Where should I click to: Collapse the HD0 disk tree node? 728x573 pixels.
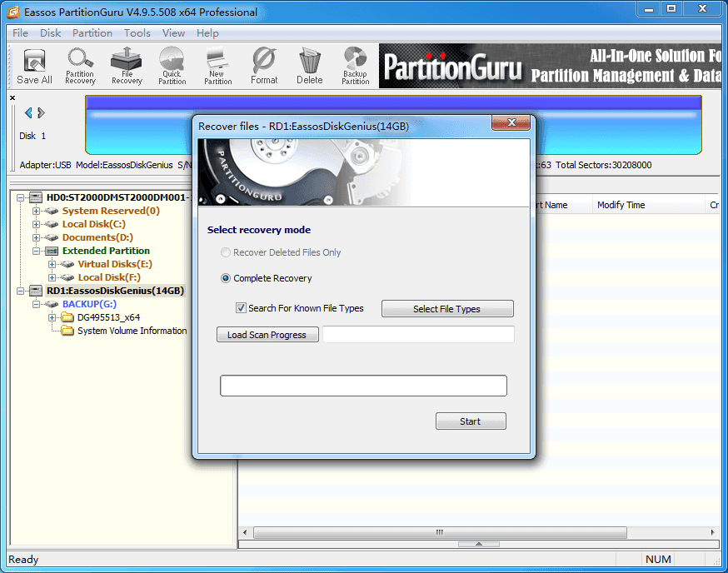coord(21,198)
